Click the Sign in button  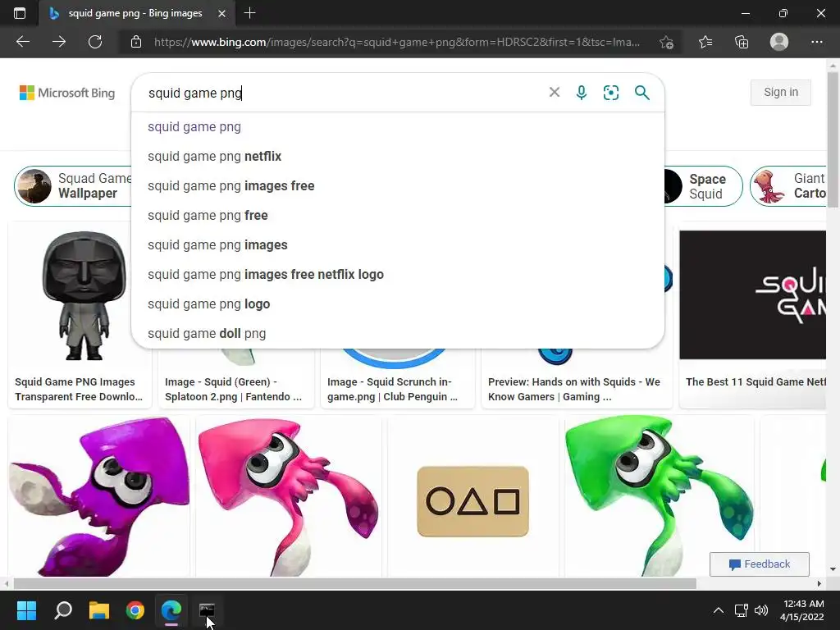click(x=781, y=92)
